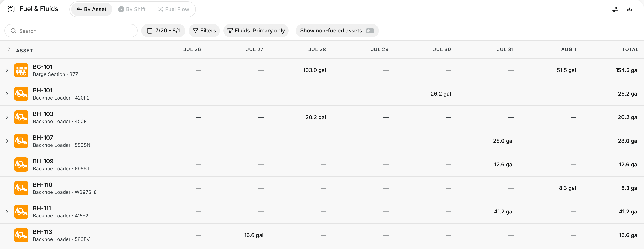This screenshot has width=644, height=249.
Task: Expand the BH-101 row
Action: pos(7,94)
